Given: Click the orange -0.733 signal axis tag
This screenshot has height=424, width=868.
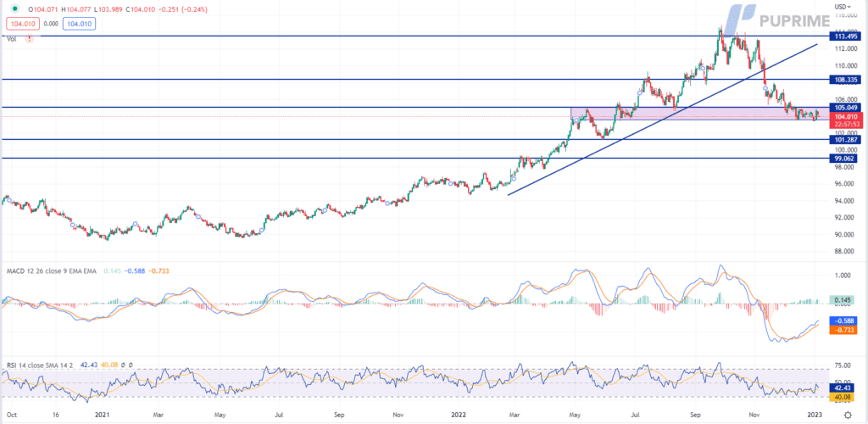Looking at the screenshot, I should [844, 330].
